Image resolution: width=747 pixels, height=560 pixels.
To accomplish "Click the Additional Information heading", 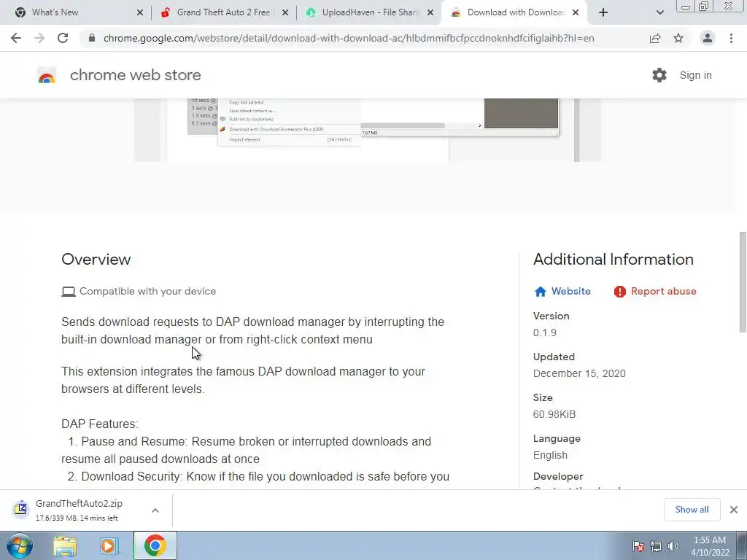I will (613, 259).
